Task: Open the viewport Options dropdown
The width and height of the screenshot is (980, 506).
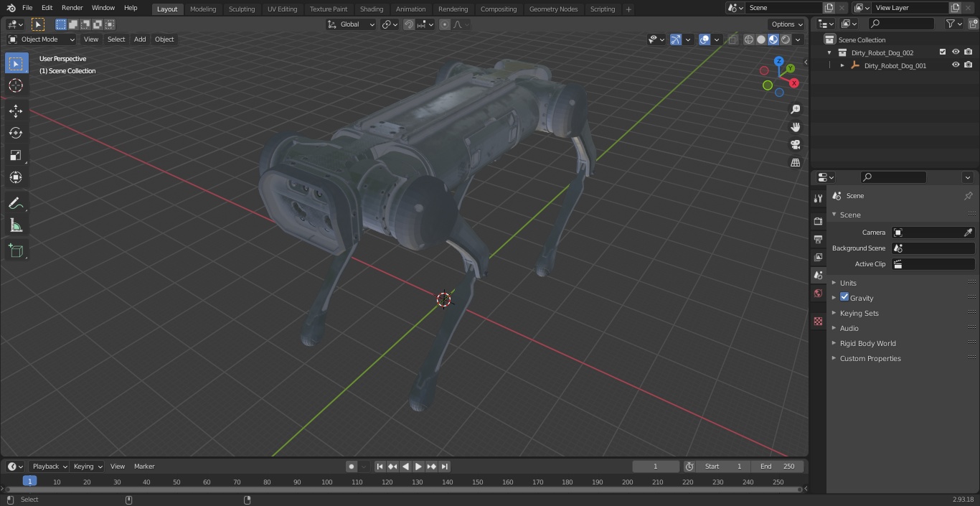Action: point(788,24)
